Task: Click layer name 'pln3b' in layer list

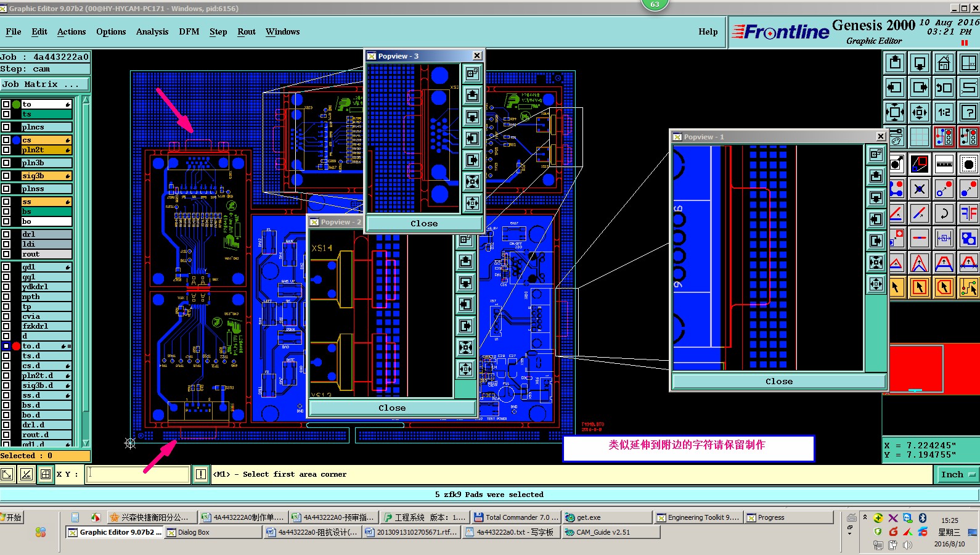Action: pos(46,163)
